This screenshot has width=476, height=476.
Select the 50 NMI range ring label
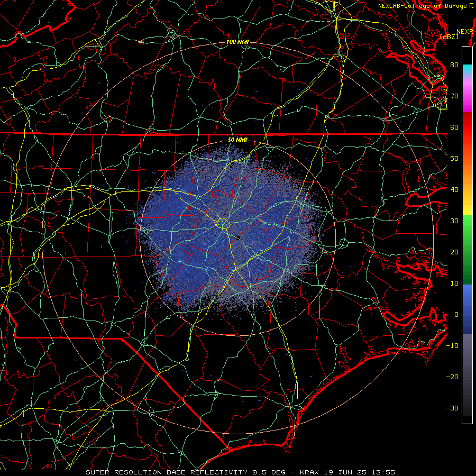coord(237,140)
